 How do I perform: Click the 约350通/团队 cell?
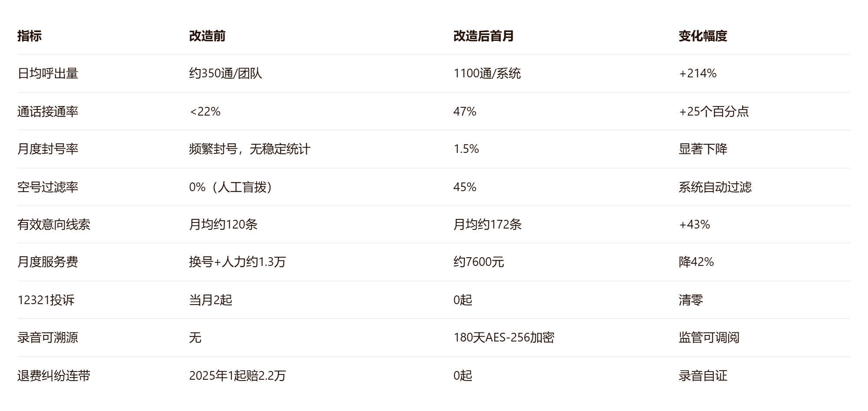226,73
